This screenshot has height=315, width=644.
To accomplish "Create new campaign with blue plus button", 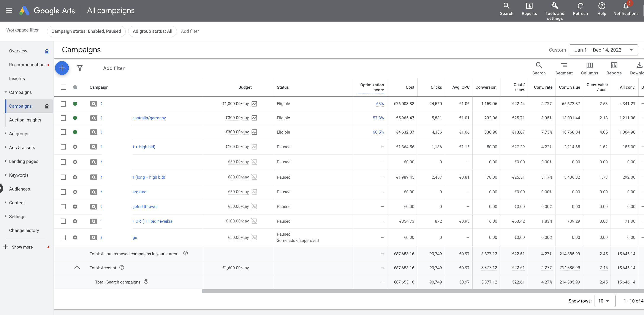I will 62,68.
